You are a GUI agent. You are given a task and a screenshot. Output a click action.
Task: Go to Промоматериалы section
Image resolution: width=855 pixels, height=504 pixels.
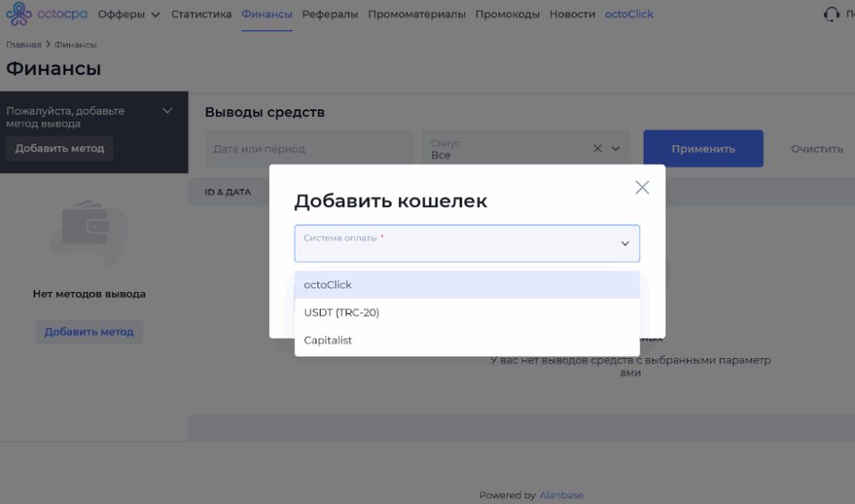pyautogui.click(x=417, y=13)
